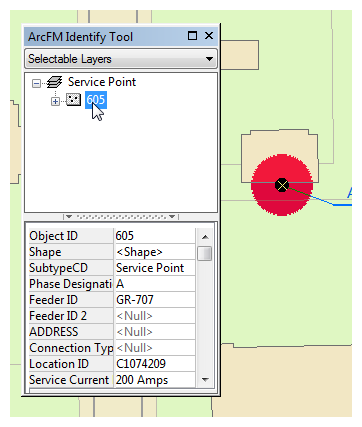
Task: Click the Phase Designation value A
Action: 155,284
